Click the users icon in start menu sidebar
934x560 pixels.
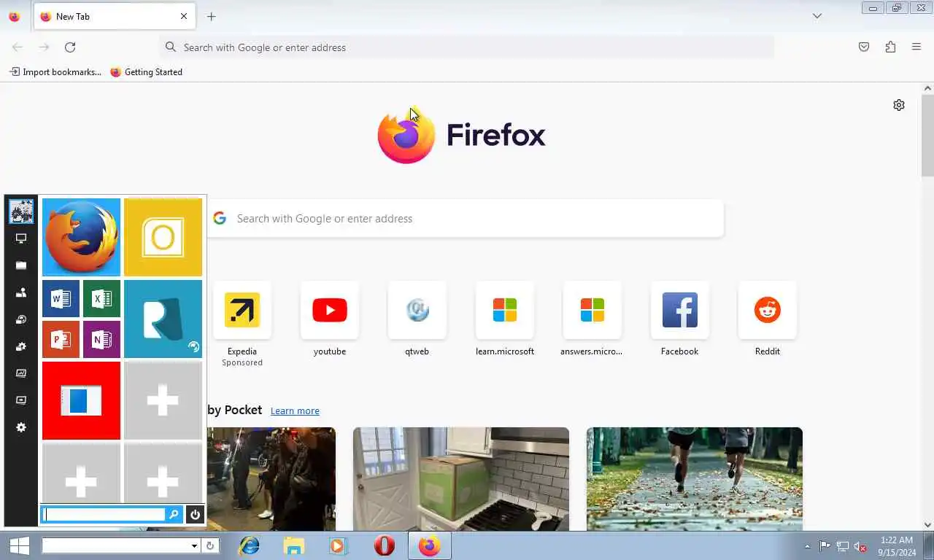[x=21, y=292]
